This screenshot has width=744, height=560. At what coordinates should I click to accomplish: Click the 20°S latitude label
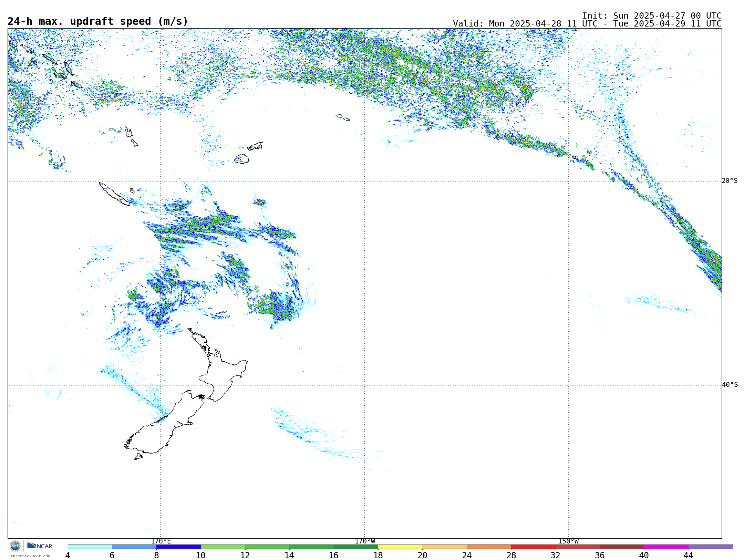click(x=730, y=181)
